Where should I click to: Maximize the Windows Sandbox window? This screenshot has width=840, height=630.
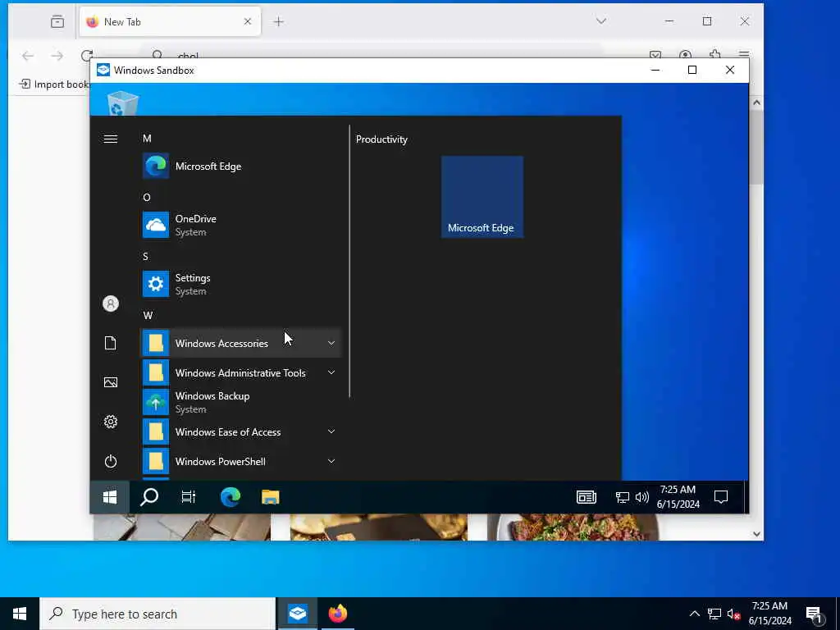pyautogui.click(x=692, y=71)
